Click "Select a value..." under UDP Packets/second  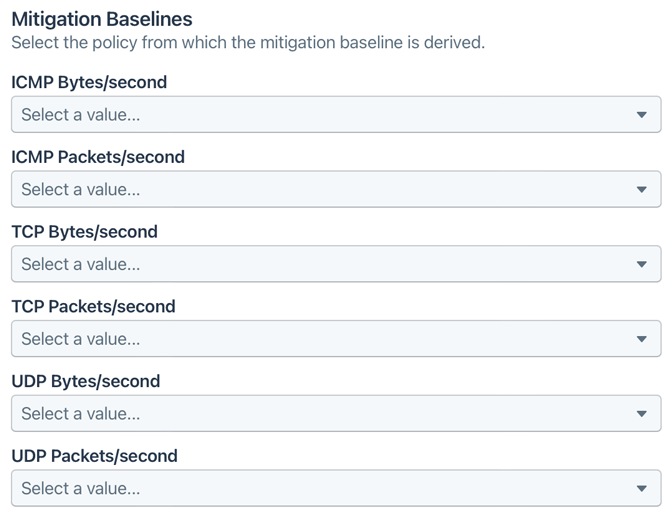81,488
